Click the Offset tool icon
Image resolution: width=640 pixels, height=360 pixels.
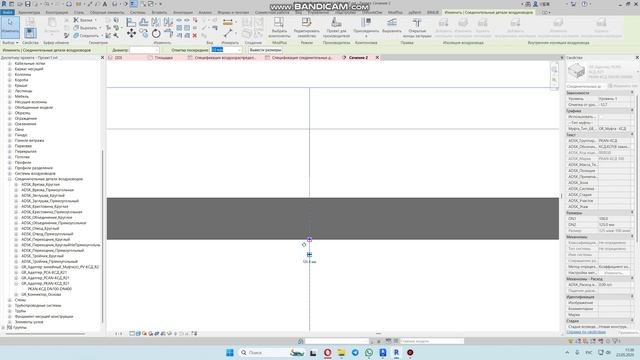[x=144, y=22]
